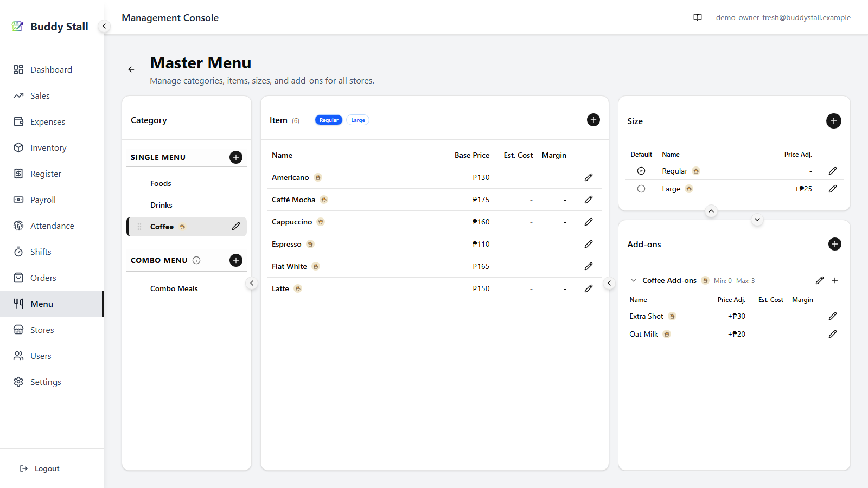The height and width of the screenshot is (488, 868).
Task: Click the drag handle on Coffee category
Action: pos(139,227)
